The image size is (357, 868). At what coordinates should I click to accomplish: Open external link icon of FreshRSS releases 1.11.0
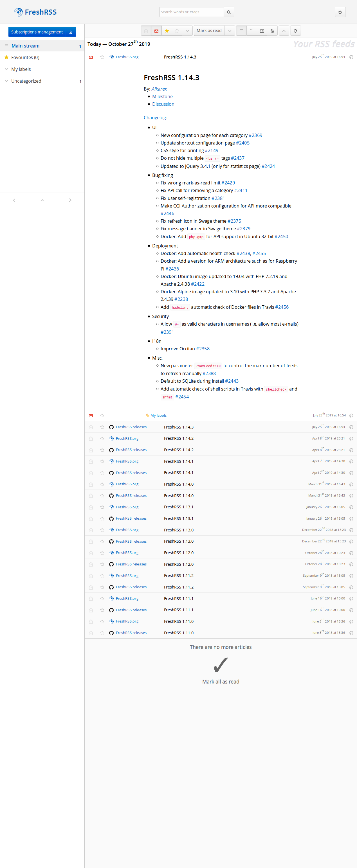coord(351,633)
